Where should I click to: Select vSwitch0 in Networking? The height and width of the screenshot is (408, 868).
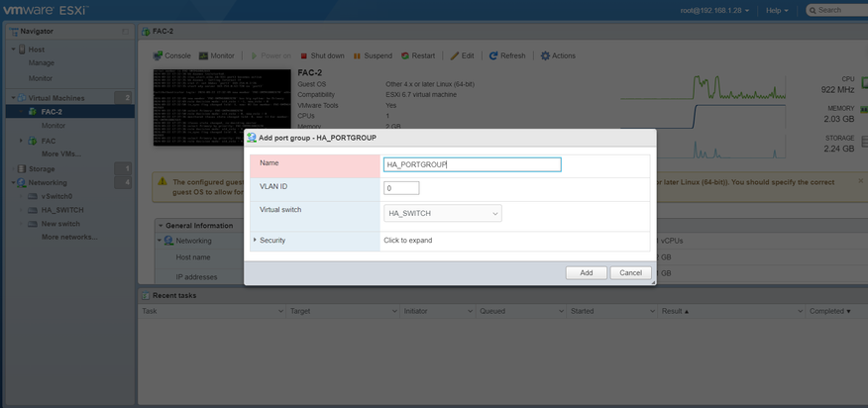click(57, 196)
